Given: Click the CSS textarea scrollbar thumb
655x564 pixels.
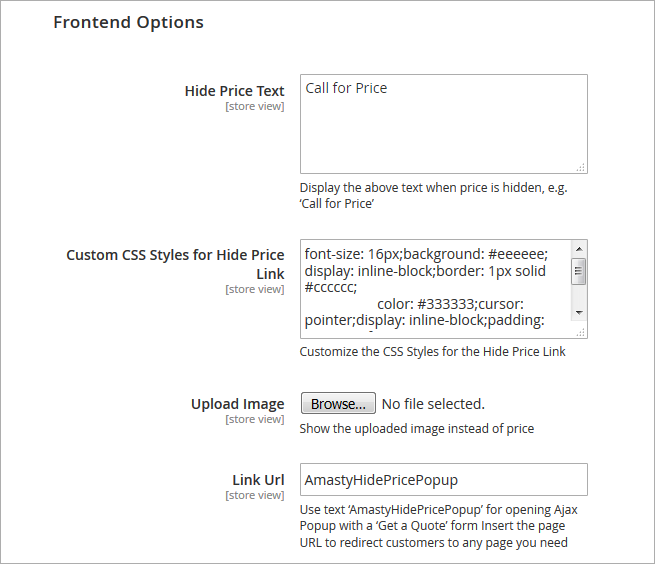Looking at the screenshot, I should (x=579, y=271).
